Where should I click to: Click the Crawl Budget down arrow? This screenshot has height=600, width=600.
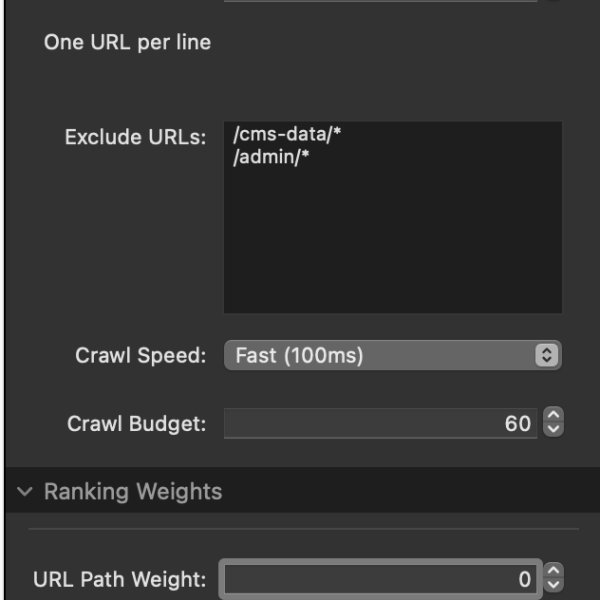(x=553, y=430)
